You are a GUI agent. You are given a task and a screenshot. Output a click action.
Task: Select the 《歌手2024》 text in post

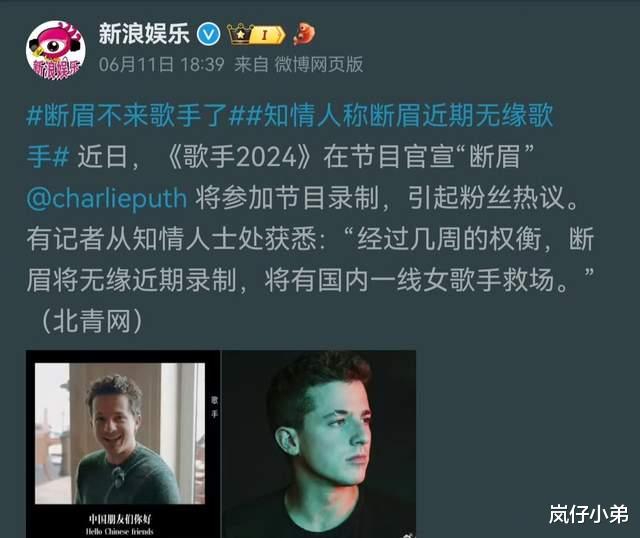click(240, 157)
